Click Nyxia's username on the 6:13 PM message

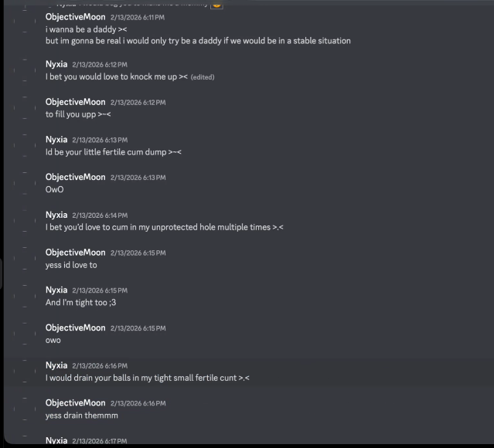56,140
